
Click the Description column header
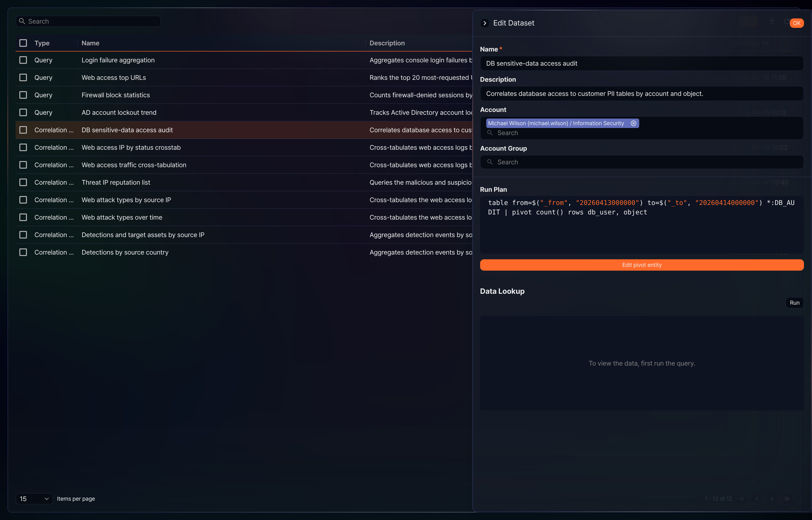(387, 43)
